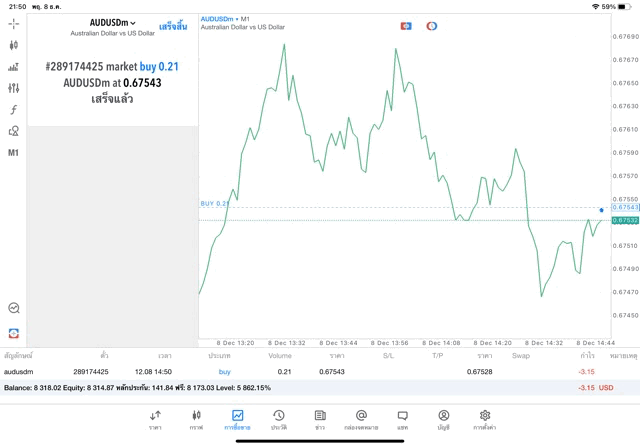Sort by the Volume column header

pos(280,356)
